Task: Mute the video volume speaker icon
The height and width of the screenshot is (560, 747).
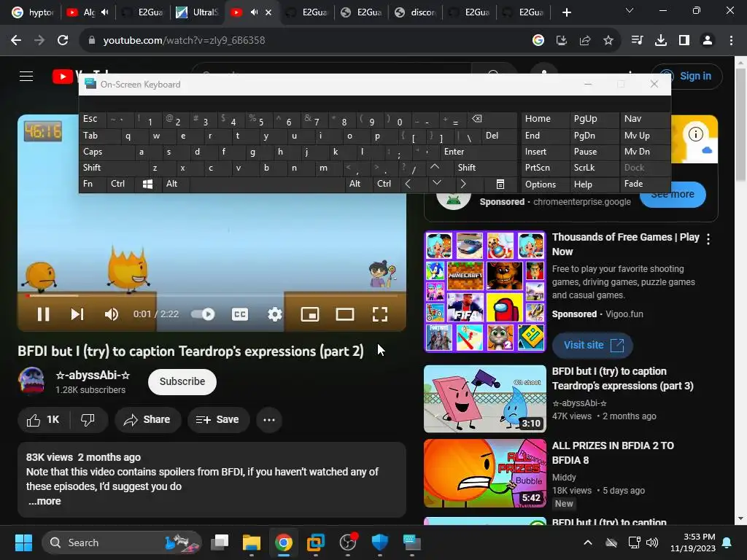Action: (112, 314)
